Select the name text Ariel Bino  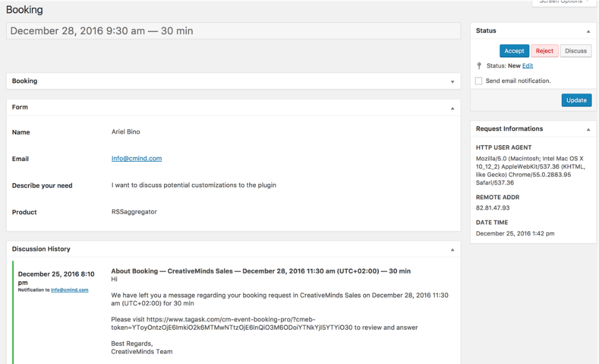pos(126,132)
